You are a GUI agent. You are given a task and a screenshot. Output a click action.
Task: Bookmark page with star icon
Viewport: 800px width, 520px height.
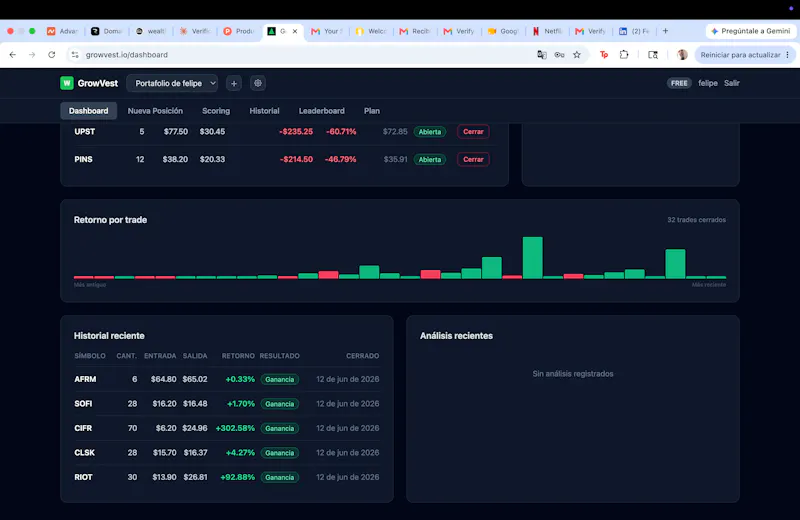(577, 55)
